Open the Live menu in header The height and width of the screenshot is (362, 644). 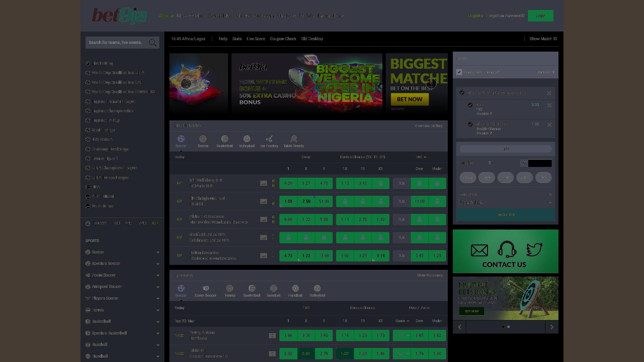(x=181, y=16)
